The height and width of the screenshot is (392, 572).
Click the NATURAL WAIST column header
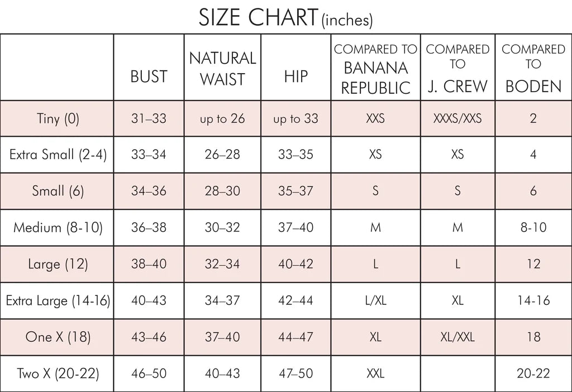coord(222,68)
